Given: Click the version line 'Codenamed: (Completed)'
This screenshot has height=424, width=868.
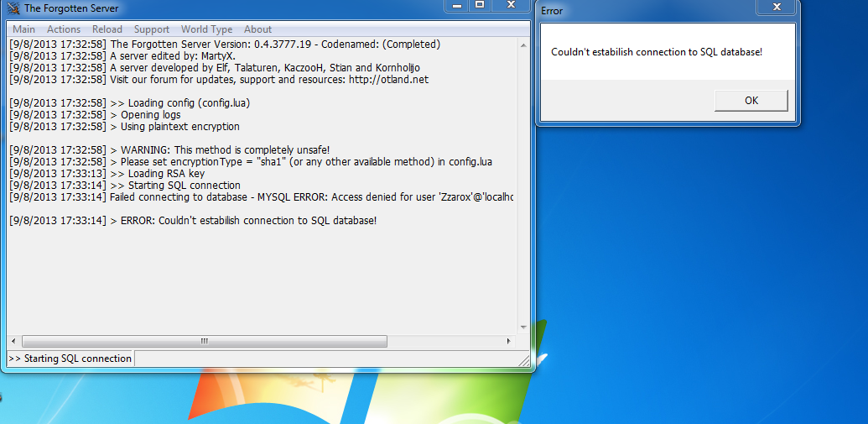Looking at the screenshot, I should (x=225, y=44).
